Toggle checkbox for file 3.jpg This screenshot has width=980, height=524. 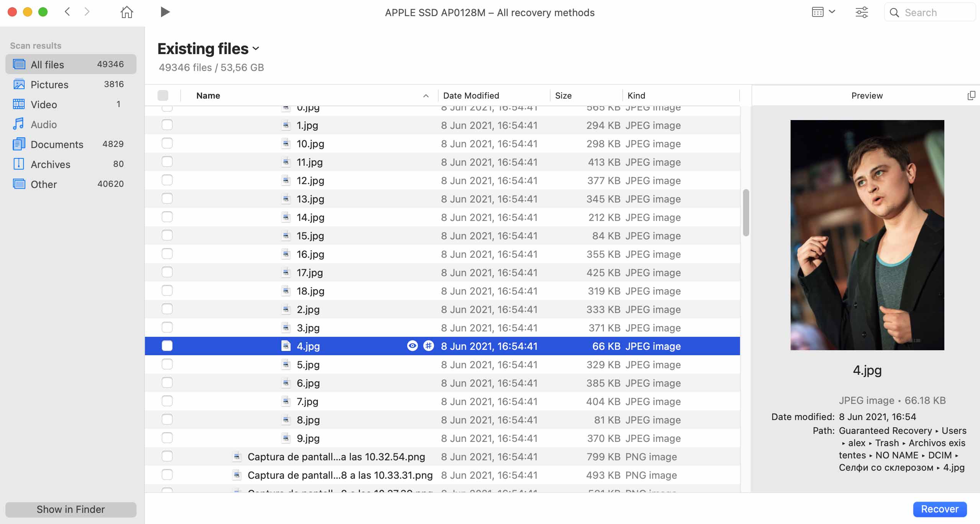click(x=166, y=328)
